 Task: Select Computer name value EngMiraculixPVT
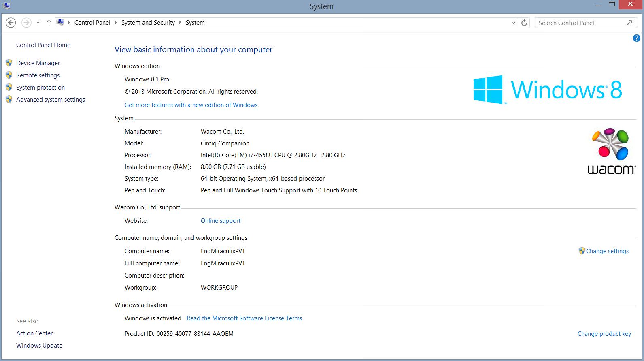point(223,251)
